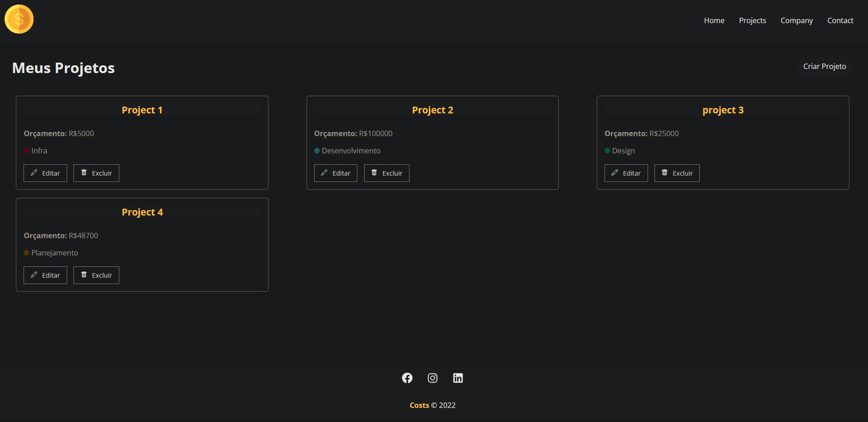Open the LinkedIn icon in footer
Viewport: 868px width, 422px height.
[x=458, y=378]
